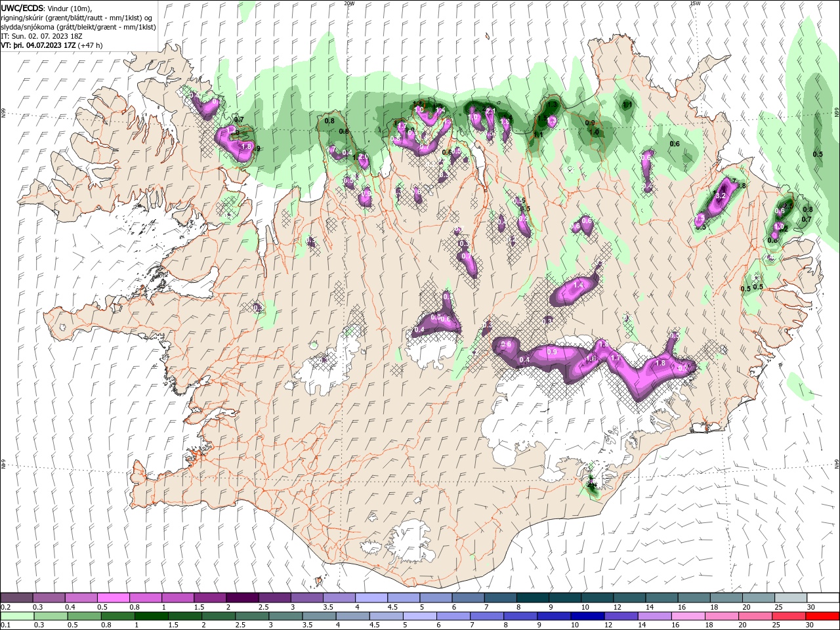Click the 'slydda/snjókoma' legend description line

click(78, 27)
